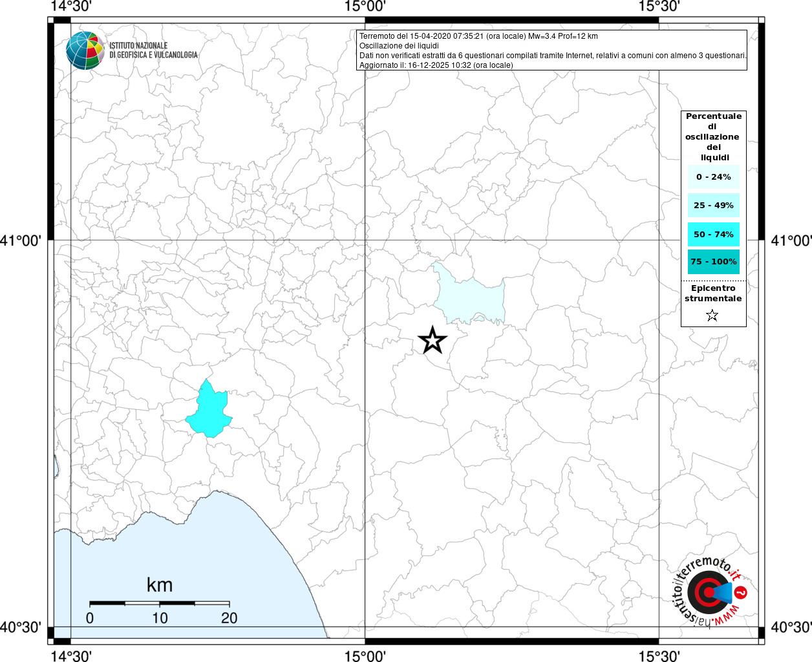This screenshot has height=662, width=812.
Task: Click the 'Dati non verificati' description line
Action: pos(553,56)
